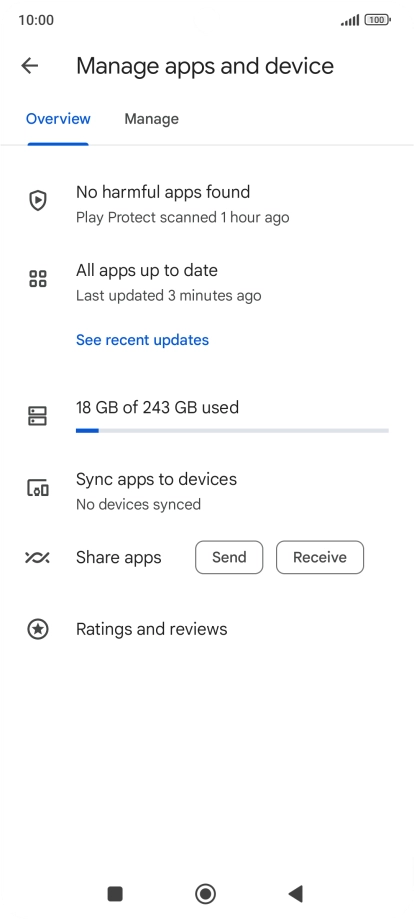Select the storage icon next to 18 GB used

pos(38,415)
